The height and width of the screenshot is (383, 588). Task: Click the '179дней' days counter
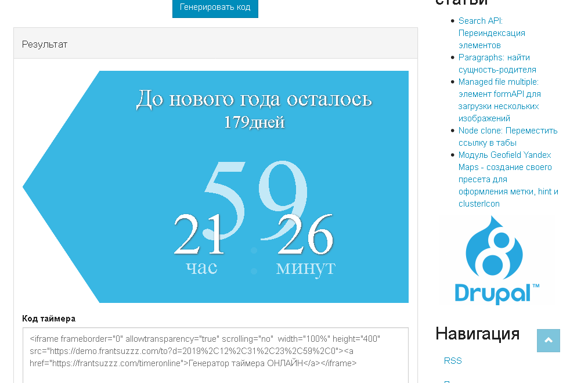254,122
